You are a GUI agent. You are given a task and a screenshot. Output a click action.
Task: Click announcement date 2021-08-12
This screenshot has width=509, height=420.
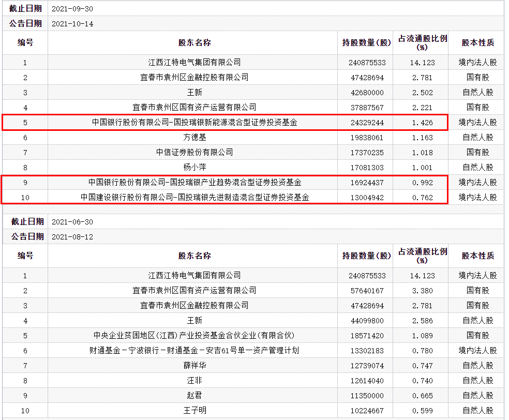pos(72,237)
